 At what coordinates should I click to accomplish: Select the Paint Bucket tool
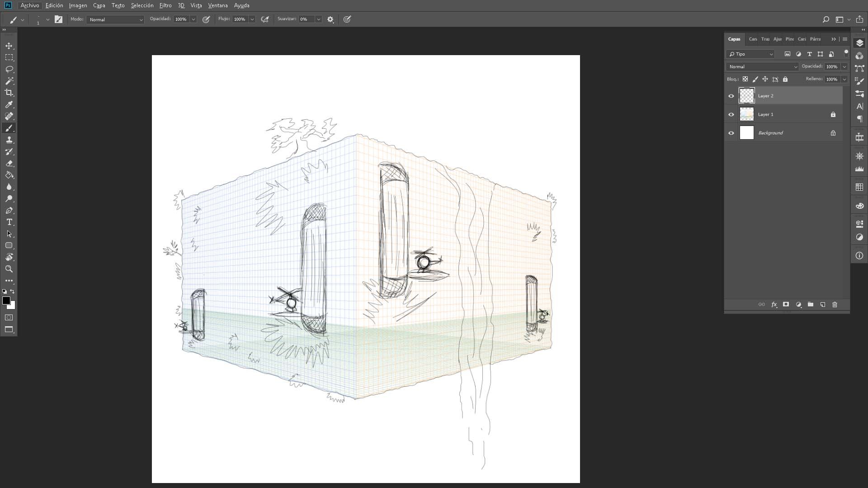tap(9, 175)
